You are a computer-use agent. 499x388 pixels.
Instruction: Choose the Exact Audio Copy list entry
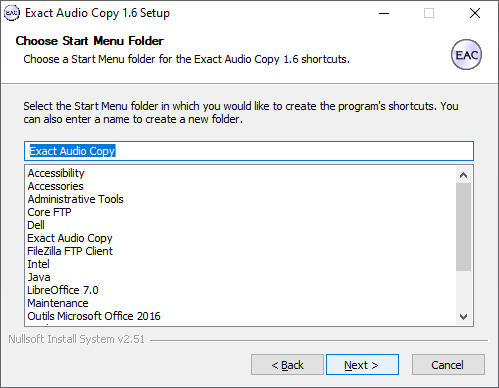click(x=70, y=238)
